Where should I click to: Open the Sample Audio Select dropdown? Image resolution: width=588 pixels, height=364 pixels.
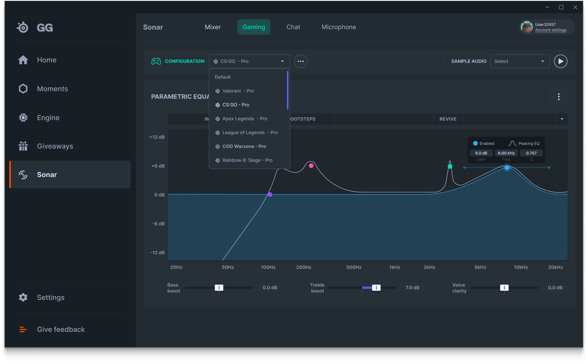pyautogui.click(x=520, y=61)
